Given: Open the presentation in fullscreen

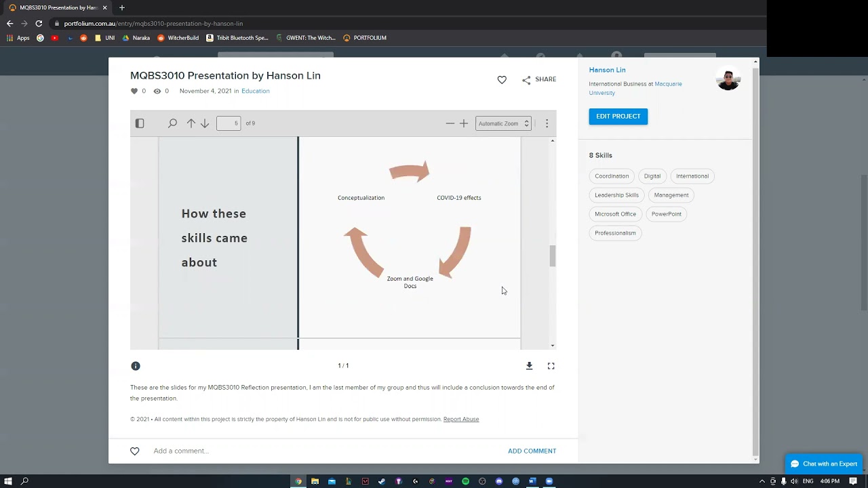Looking at the screenshot, I should 551,366.
